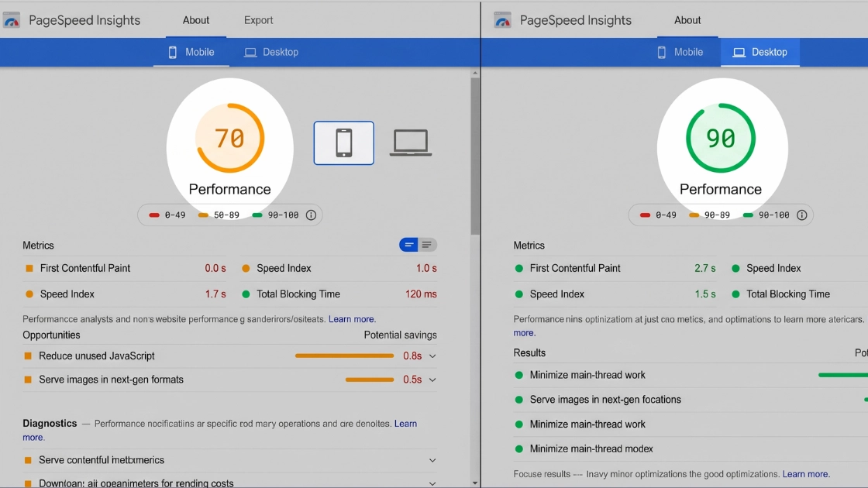Switch to Desktop tab in left pane
Screen dimensions: 868x488
271,52
